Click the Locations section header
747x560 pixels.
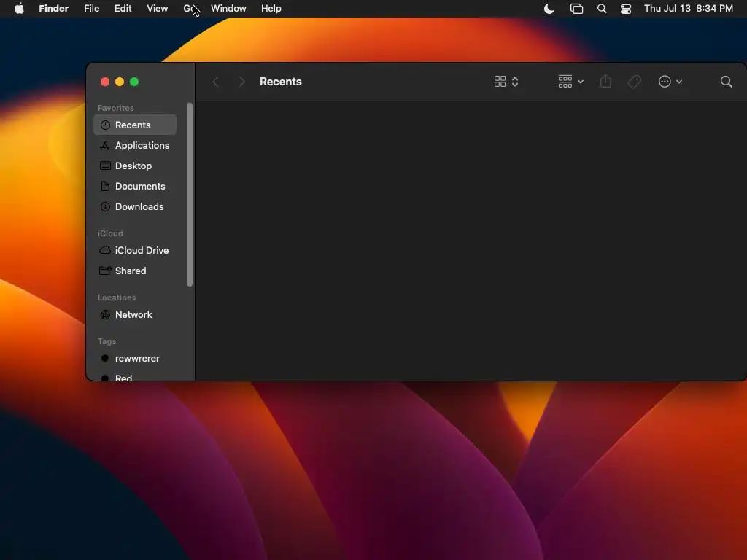[x=117, y=297]
